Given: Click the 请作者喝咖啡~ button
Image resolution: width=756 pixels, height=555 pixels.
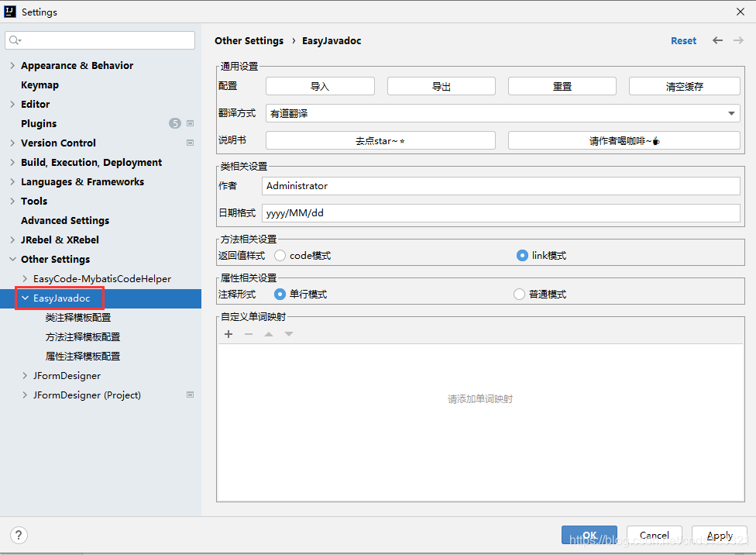Looking at the screenshot, I should point(624,140).
